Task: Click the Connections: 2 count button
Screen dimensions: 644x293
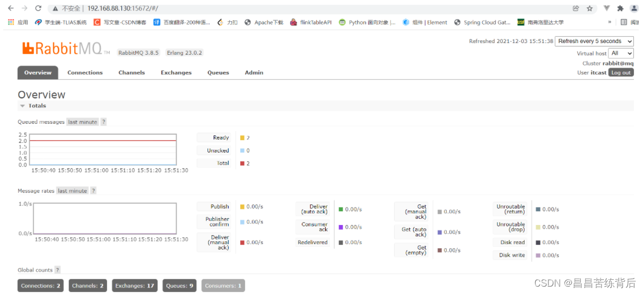Action: tap(41, 286)
